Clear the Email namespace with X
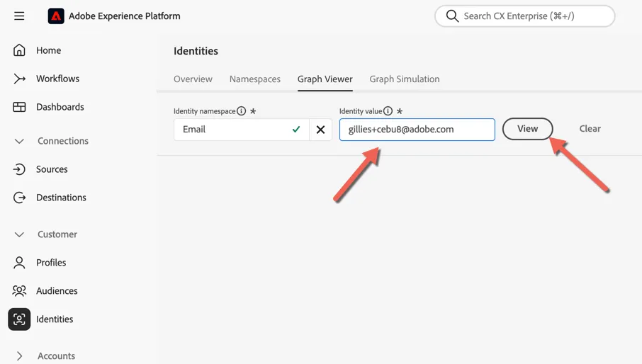 (320, 130)
